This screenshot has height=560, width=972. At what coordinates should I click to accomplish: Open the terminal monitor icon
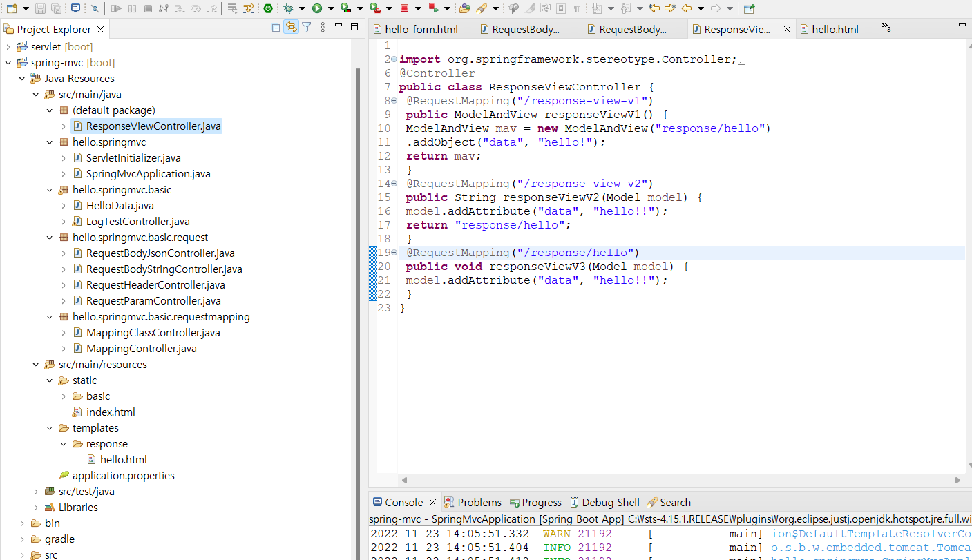75,8
